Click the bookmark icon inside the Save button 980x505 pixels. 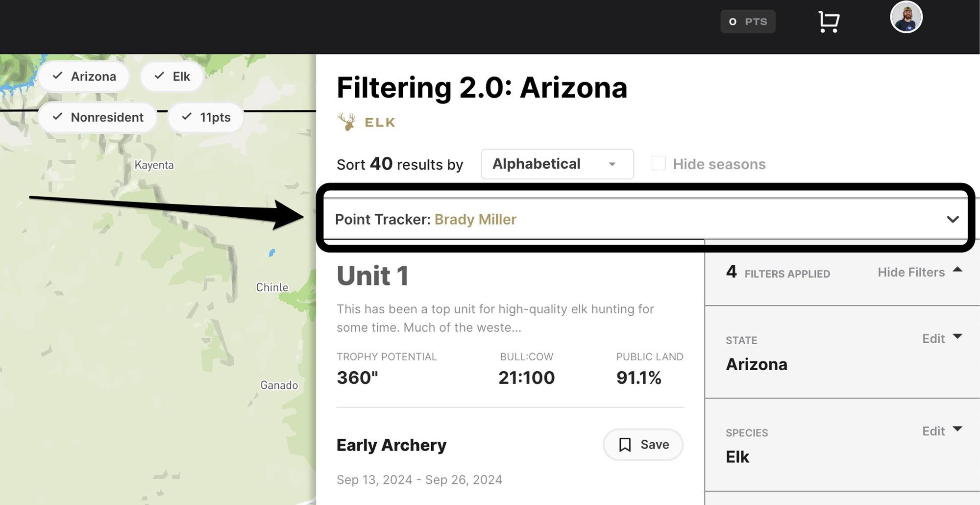(x=624, y=445)
